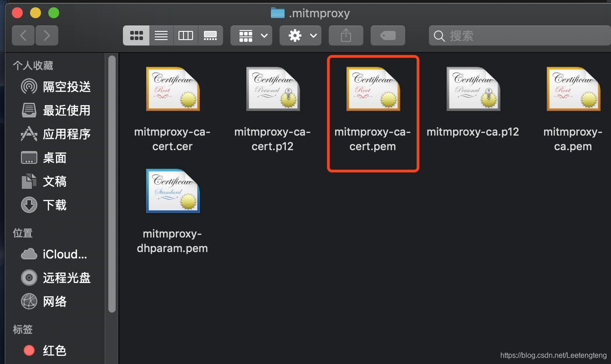611x364 pixels.
Task: Open 远程光盘 in the sidebar
Action: [56, 278]
